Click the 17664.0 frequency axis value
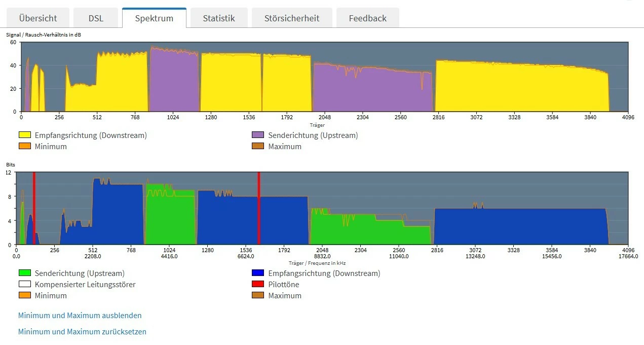Viewport: 644px width, 345px height. click(628, 256)
